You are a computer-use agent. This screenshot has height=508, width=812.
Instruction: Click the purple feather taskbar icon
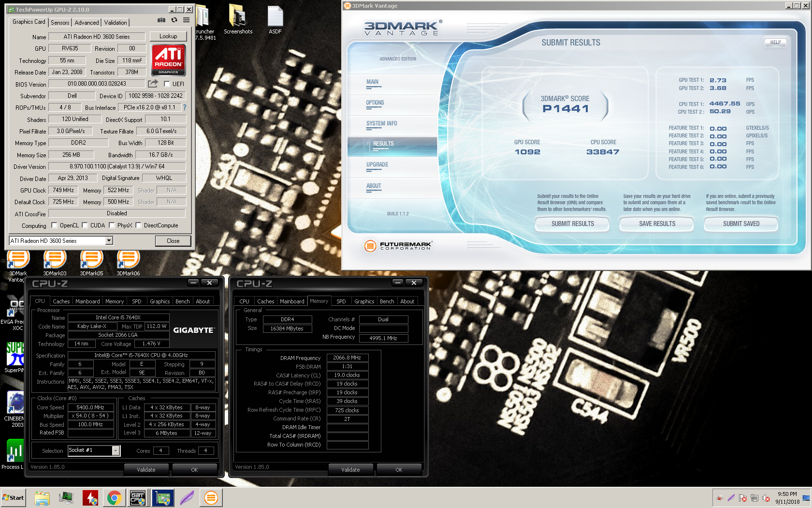187,498
